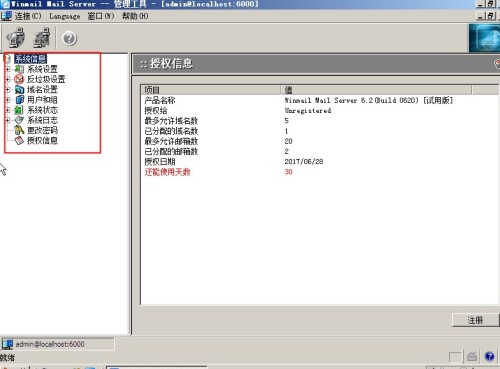Expand the 系统状态 tree node

click(8, 110)
